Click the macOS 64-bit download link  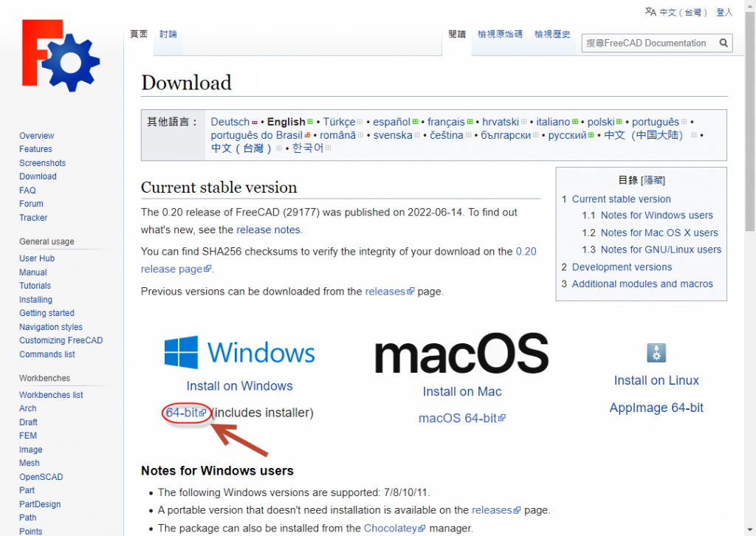point(458,418)
